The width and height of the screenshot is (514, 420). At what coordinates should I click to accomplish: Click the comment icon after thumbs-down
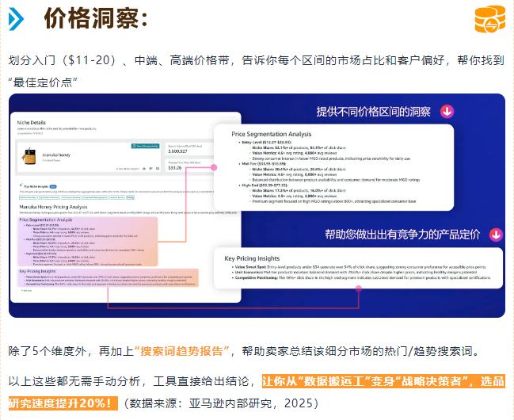point(156,167)
